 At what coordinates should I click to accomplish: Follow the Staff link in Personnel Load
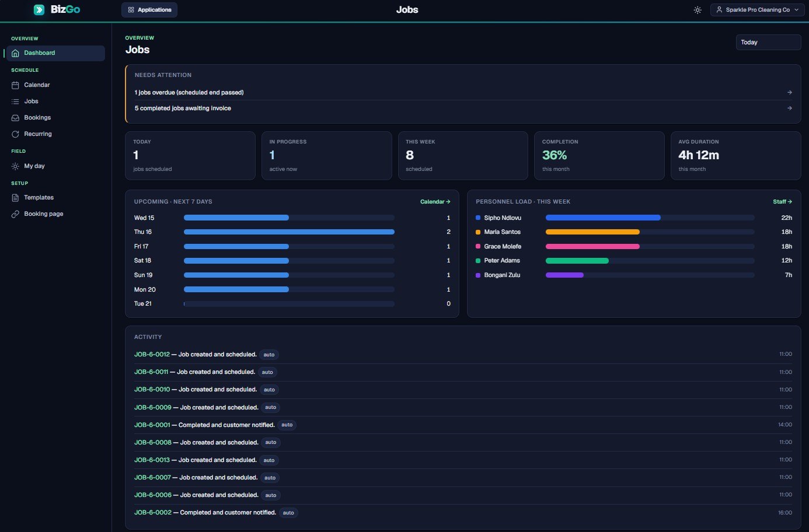point(783,202)
